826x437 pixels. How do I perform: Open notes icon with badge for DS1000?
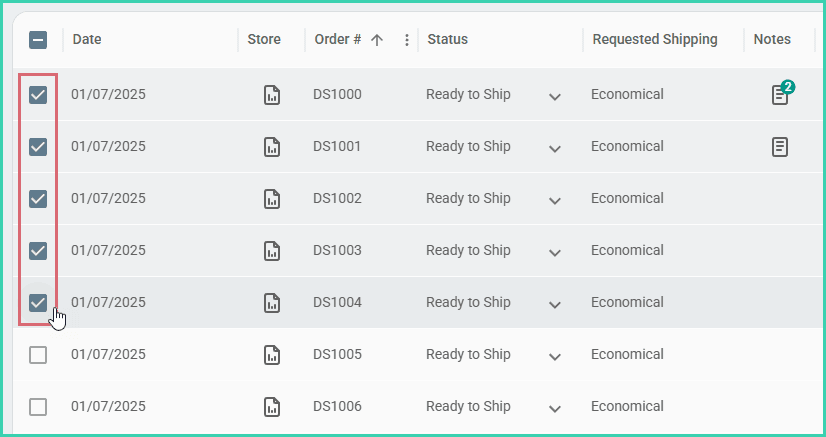781,95
